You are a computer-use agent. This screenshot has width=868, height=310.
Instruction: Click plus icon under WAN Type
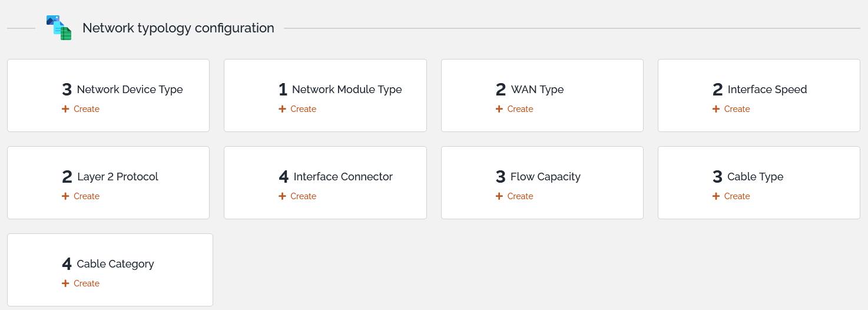tap(499, 109)
